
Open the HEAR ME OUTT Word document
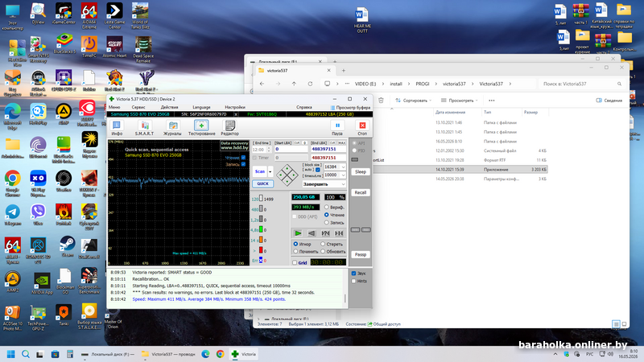click(361, 19)
